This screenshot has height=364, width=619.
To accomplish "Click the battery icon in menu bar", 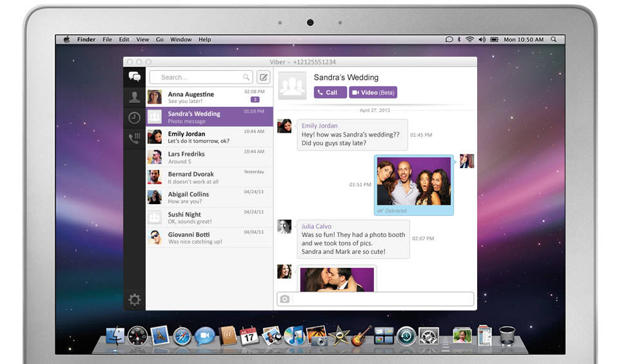I will tap(495, 39).
